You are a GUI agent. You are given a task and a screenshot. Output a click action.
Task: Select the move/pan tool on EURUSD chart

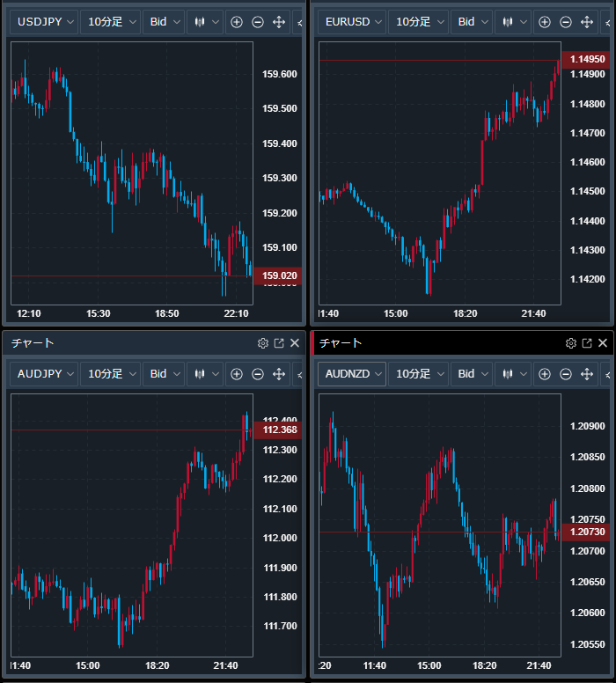tap(587, 22)
